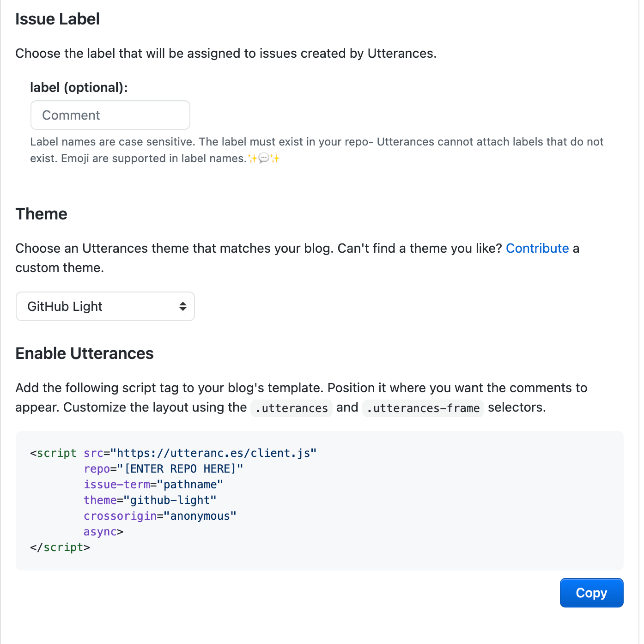
Task: Click the closing </script> tag
Action: coord(60,547)
